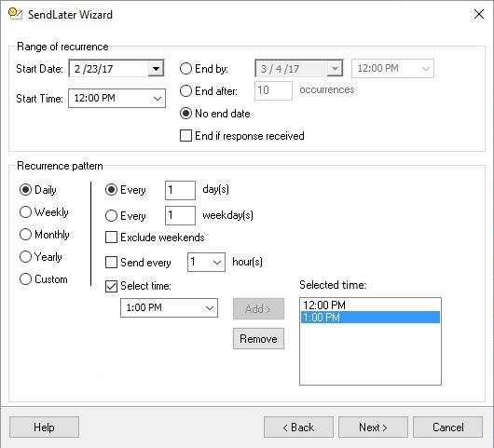This screenshot has height=448, width=494.
Task: Select 1:00 PM entry in Selected time list
Action: [370, 317]
